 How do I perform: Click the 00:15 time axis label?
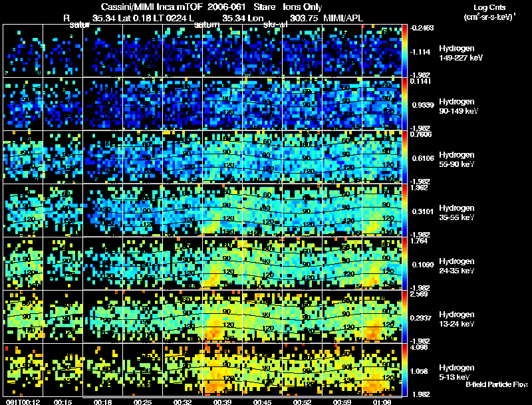[x=63, y=402]
